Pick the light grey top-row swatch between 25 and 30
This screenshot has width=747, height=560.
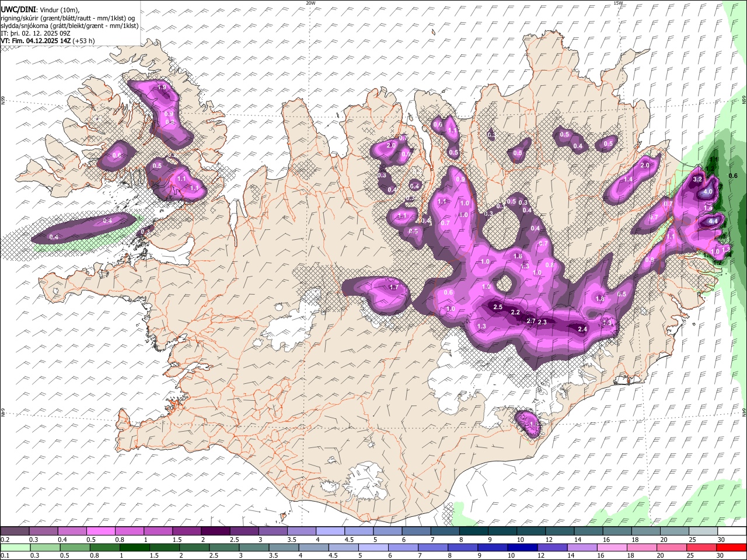(x=703, y=531)
